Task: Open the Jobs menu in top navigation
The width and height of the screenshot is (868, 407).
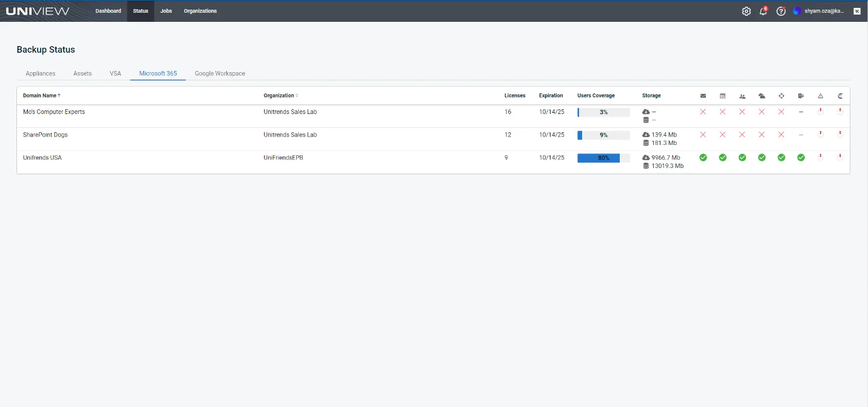Action: pyautogui.click(x=166, y=11)
